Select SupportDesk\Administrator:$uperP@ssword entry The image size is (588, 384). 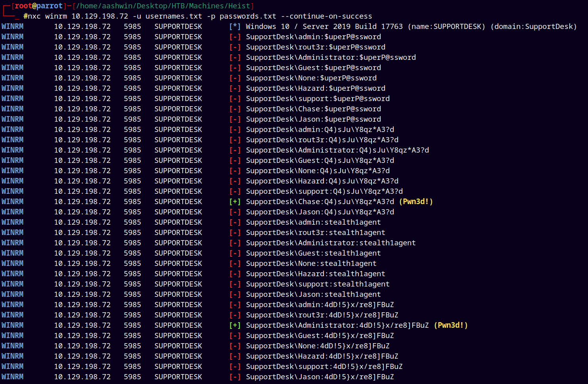331,57
